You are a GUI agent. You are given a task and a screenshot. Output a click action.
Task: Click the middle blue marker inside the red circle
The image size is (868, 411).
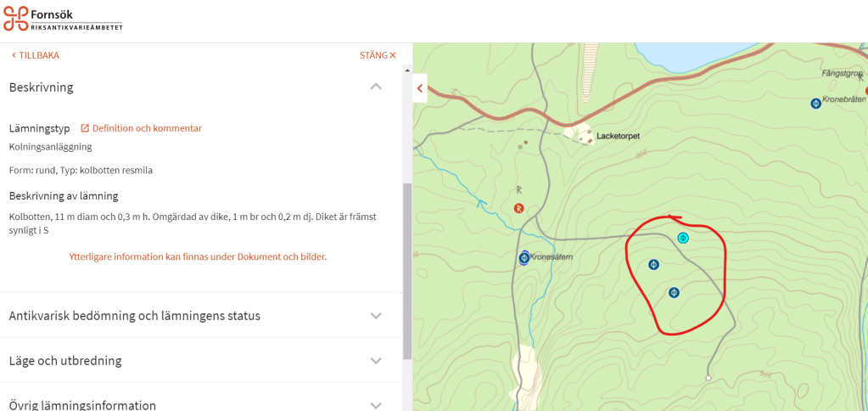(x=653, y=264)
